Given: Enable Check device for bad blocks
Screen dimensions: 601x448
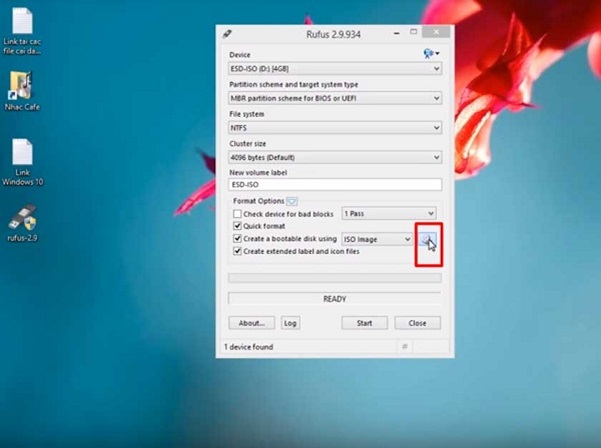Looking at the screenshot, I should click(237, 214).
